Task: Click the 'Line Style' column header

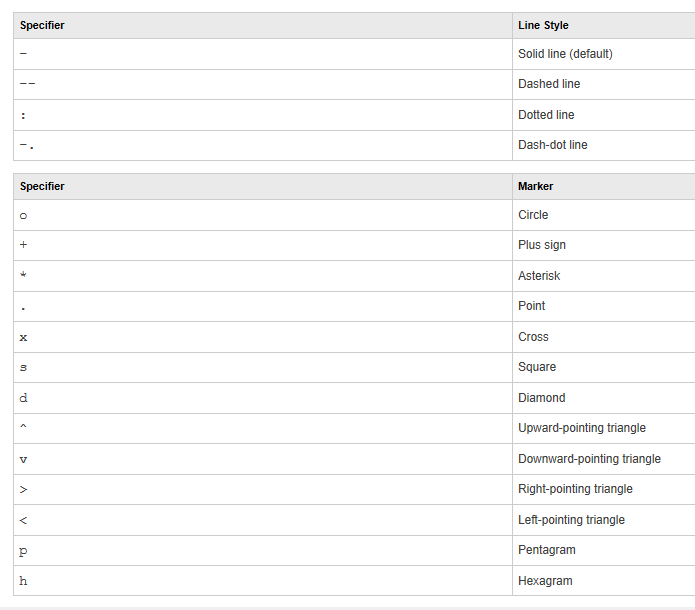Action: 543,25
